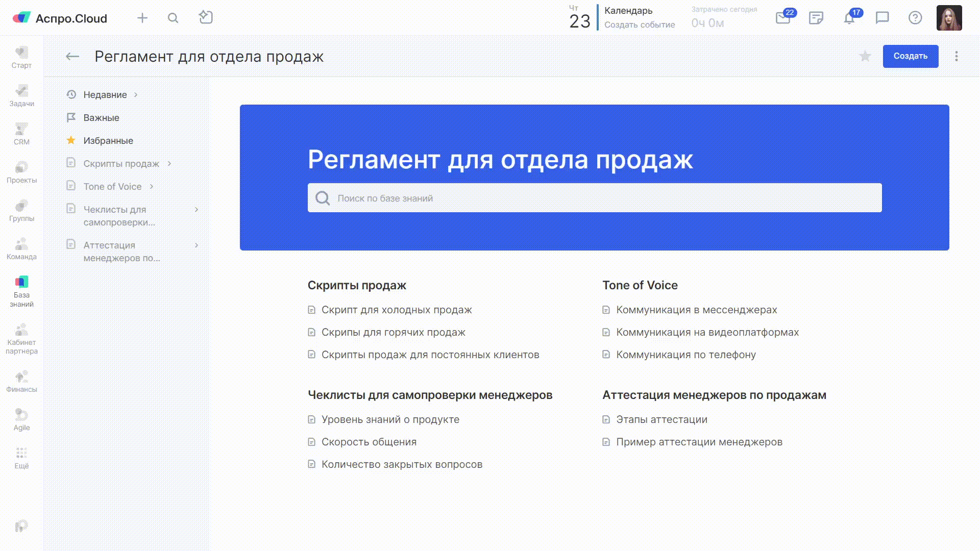Select Избранные in the sidebar list
Viewport: 980px width, 551px height.
point(108,141)
